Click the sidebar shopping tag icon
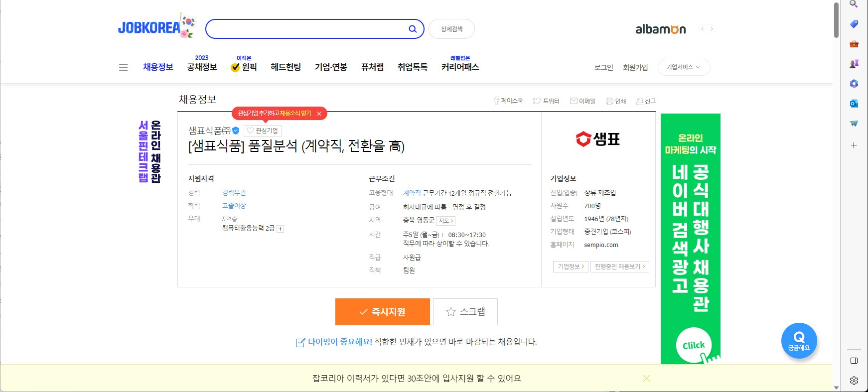This screenshot has width=868, height=392. [x=854, y=24]
